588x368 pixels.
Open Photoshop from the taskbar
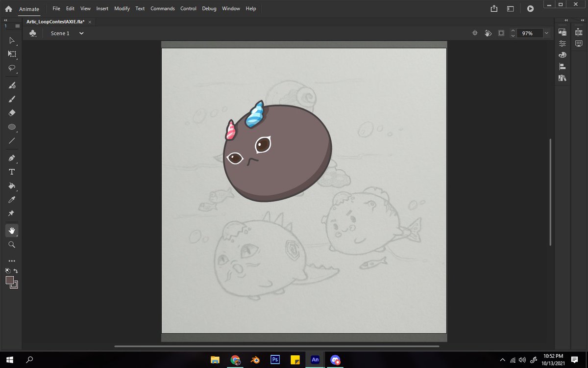[x=275, y=360]
